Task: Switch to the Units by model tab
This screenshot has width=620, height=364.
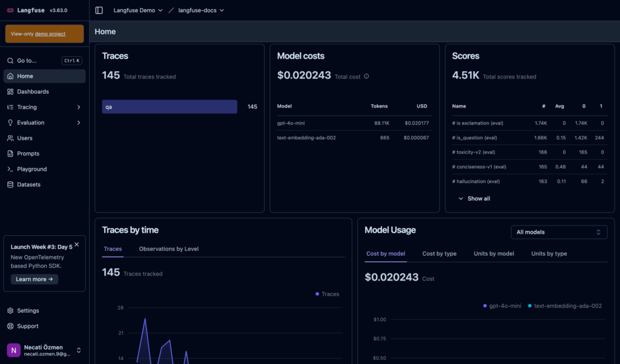Action: pos(493,253)
